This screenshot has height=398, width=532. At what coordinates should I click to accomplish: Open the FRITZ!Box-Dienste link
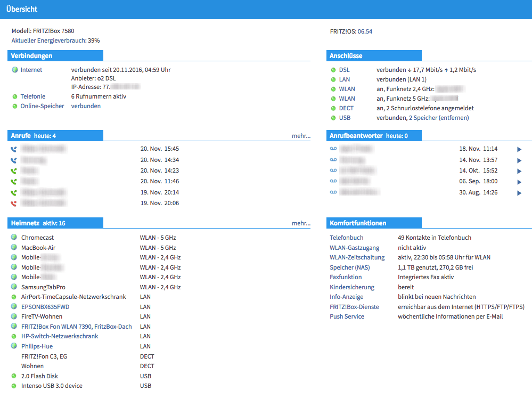[x=354, y=307]
